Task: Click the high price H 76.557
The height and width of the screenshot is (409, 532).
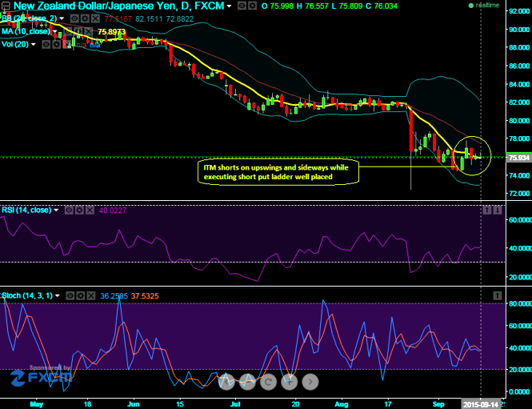Action: tap(313, 6)
